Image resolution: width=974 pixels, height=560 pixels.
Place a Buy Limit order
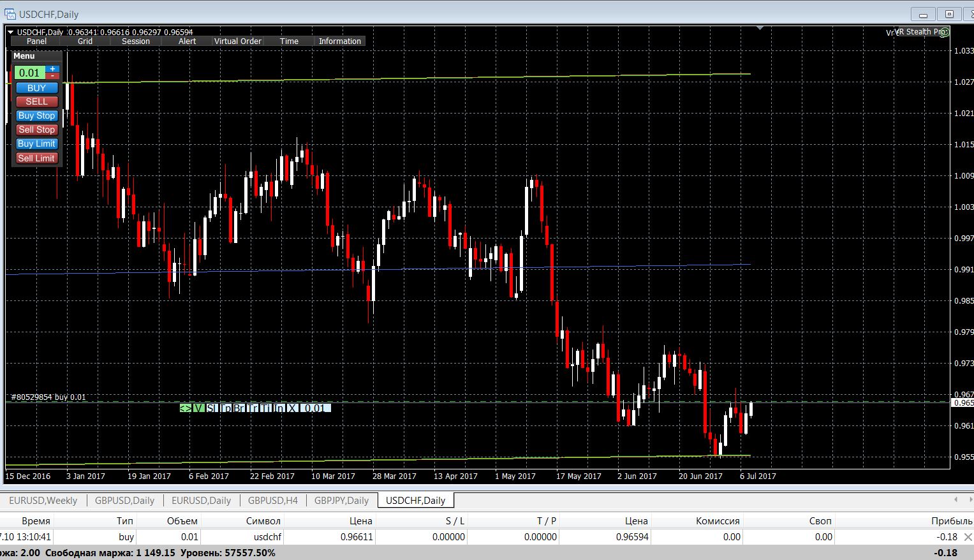[36, 144]
